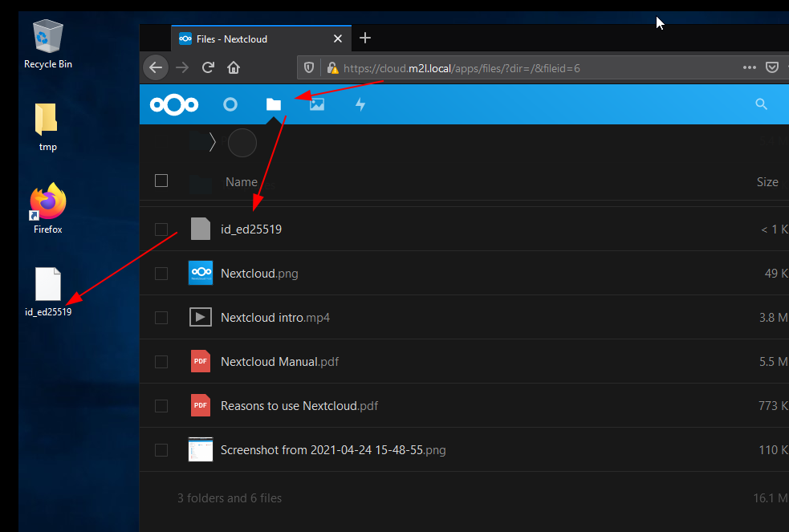Viewport: 789px width, 532px height.
Task: Click the padlock site security icon
Action: (x=332, y=68)
